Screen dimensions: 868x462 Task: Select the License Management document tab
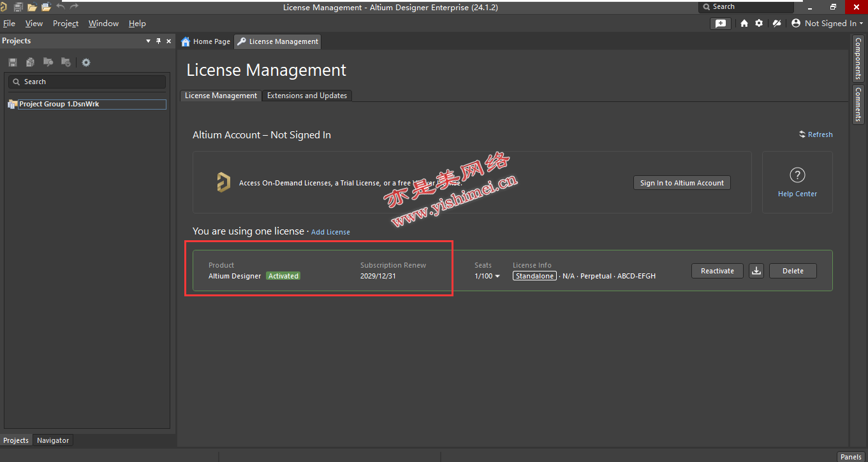point(277,41)
